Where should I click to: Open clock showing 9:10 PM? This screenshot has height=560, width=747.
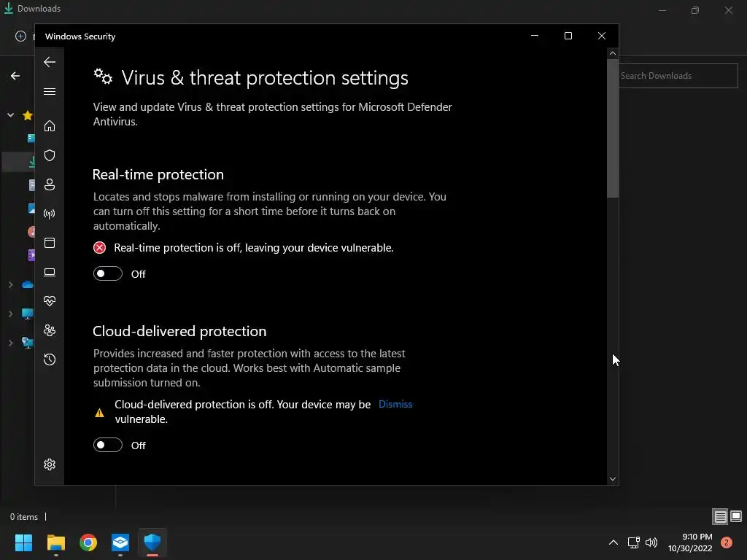point(690,542)
